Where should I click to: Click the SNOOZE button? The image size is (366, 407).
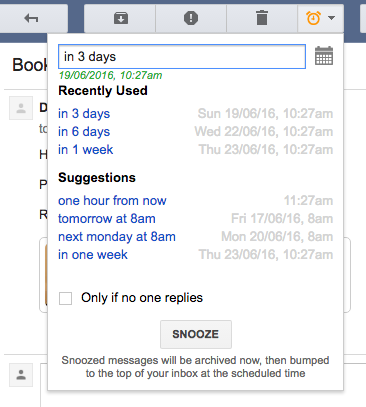pyautogui.click(x=196, y=334)
